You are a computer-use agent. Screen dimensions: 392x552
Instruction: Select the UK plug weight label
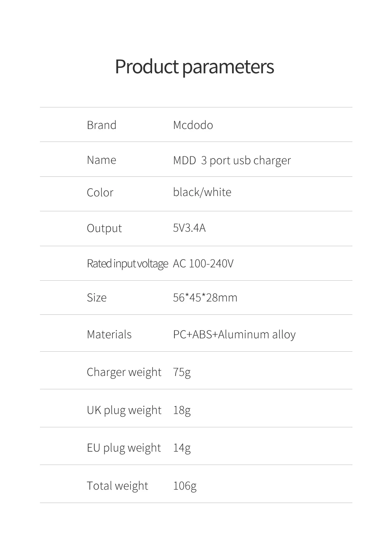point(124,410)
